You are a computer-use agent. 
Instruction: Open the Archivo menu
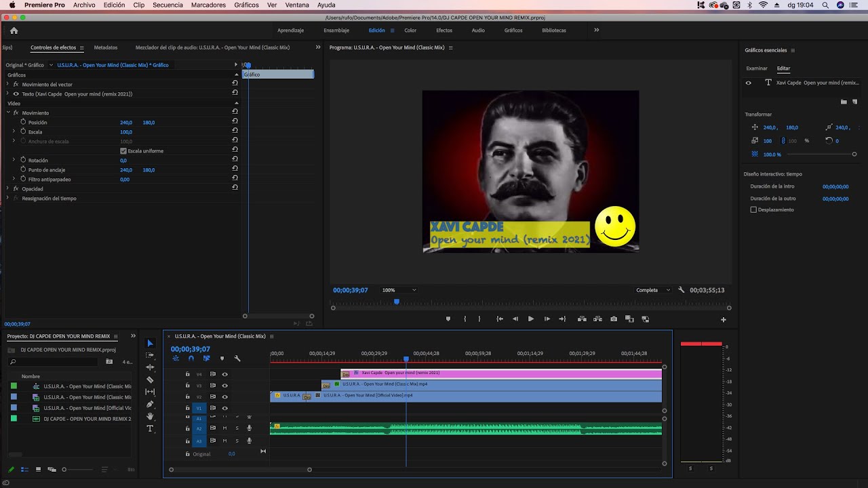(84, 5)
